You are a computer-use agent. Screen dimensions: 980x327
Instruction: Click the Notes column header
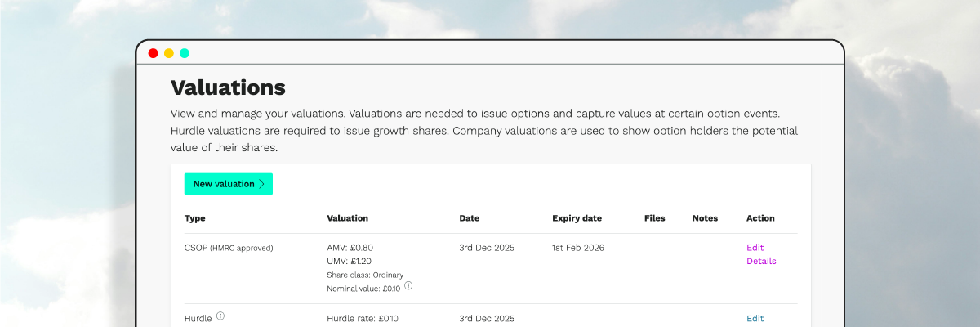[x=706, y=218]
